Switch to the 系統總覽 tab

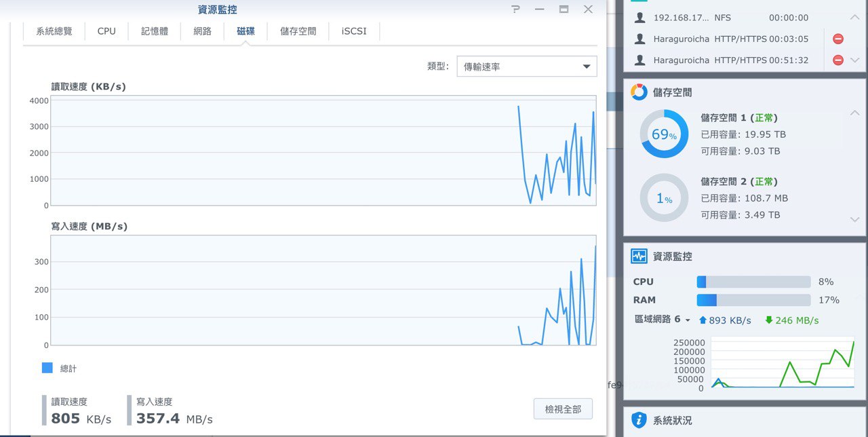click(54, 31)
